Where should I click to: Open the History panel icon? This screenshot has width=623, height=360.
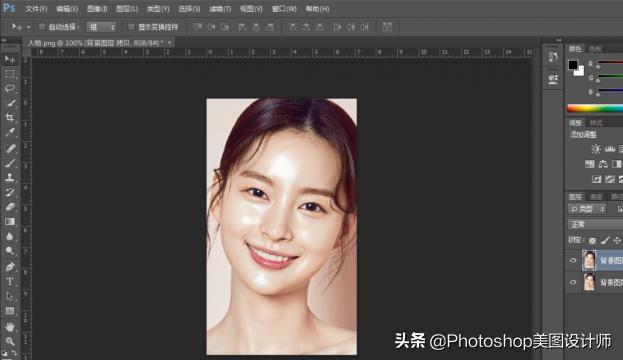click(x=553, y=57)
